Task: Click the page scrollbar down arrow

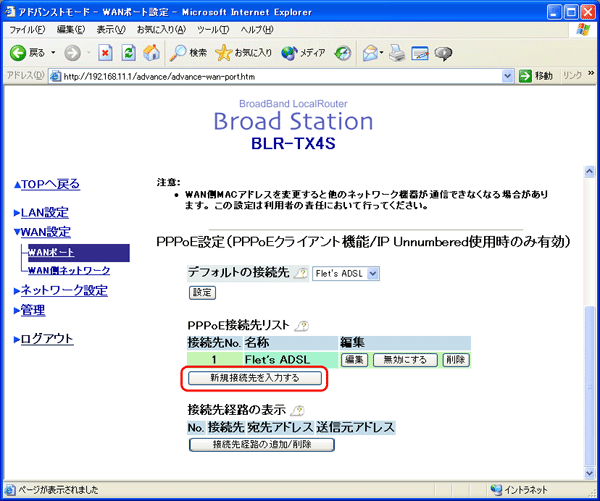Action: [x=590, y=473]
